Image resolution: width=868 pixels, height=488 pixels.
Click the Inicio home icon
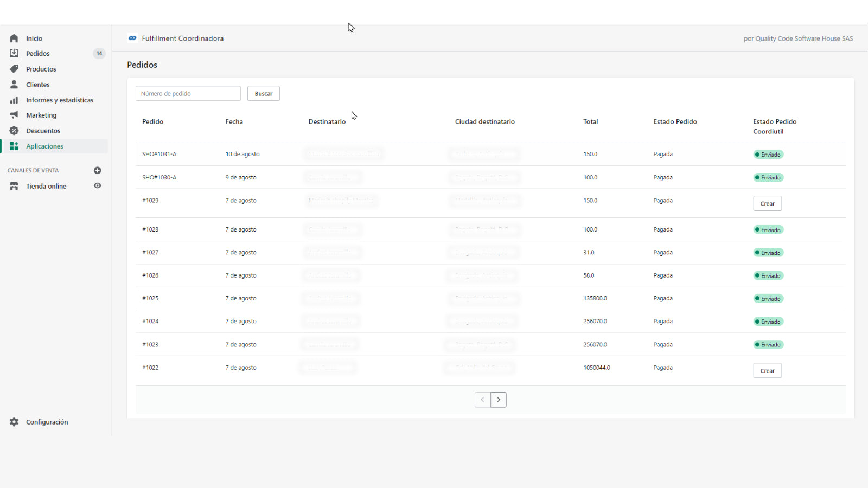coord(14,38)
